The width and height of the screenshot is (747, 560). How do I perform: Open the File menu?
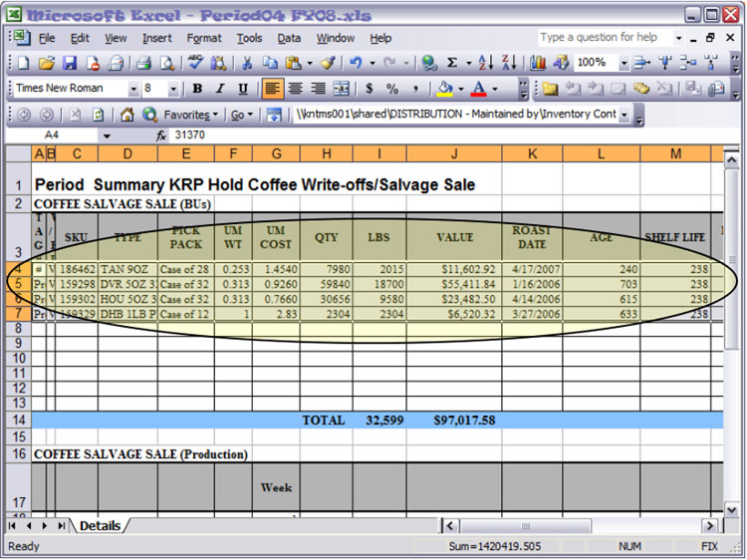(x=46, y=38)
